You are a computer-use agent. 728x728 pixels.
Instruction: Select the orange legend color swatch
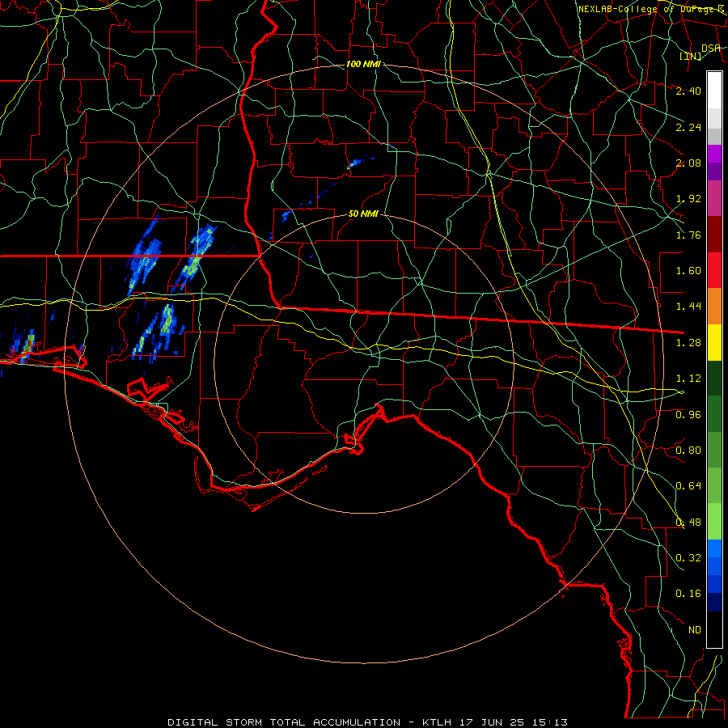tap(714, 307)
